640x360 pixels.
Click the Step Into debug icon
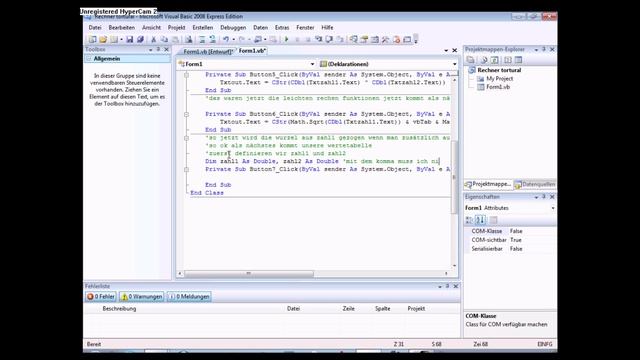tap(318, 40)
